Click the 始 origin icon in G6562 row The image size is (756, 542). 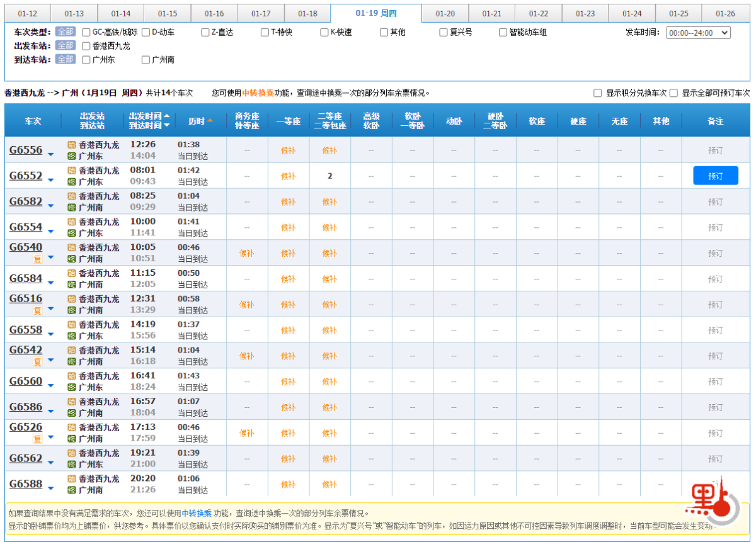(x=72, y=454)
